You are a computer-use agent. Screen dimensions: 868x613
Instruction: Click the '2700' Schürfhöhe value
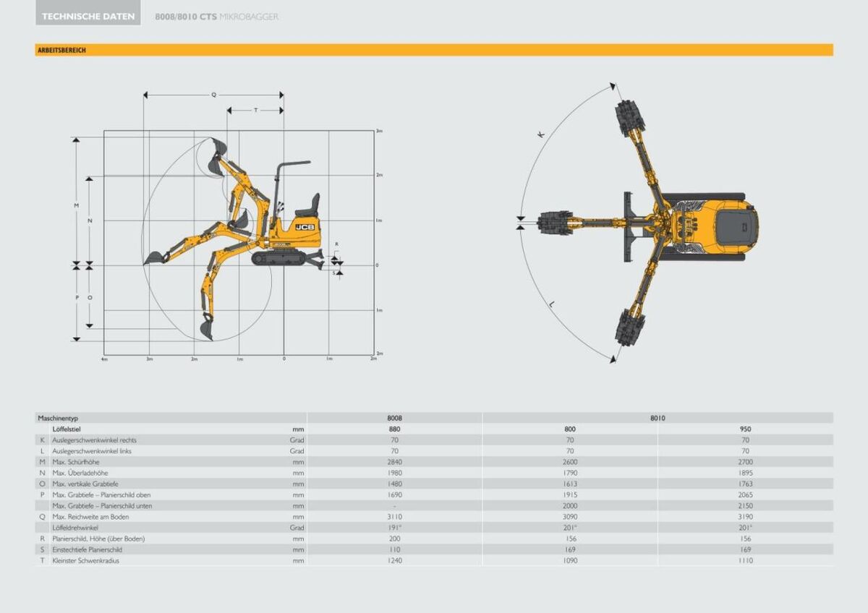[x=746, y=462]
